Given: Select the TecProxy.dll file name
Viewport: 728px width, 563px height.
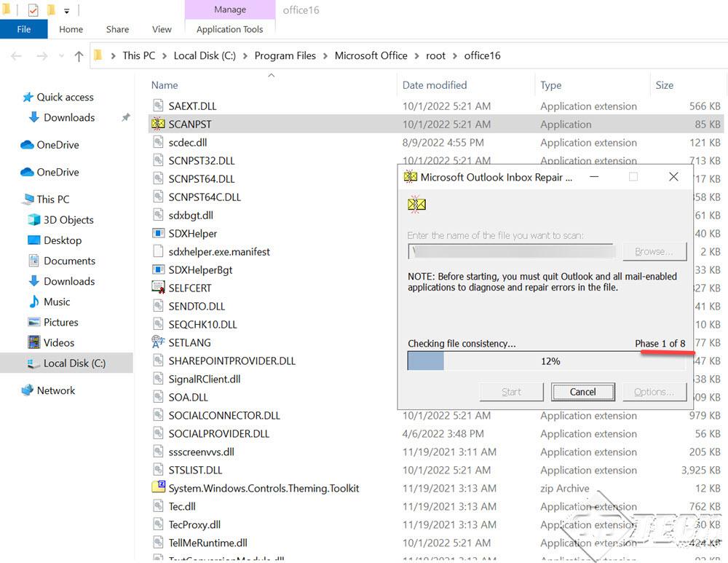Looking at the screenshot, I should click(x=194, y=525).
